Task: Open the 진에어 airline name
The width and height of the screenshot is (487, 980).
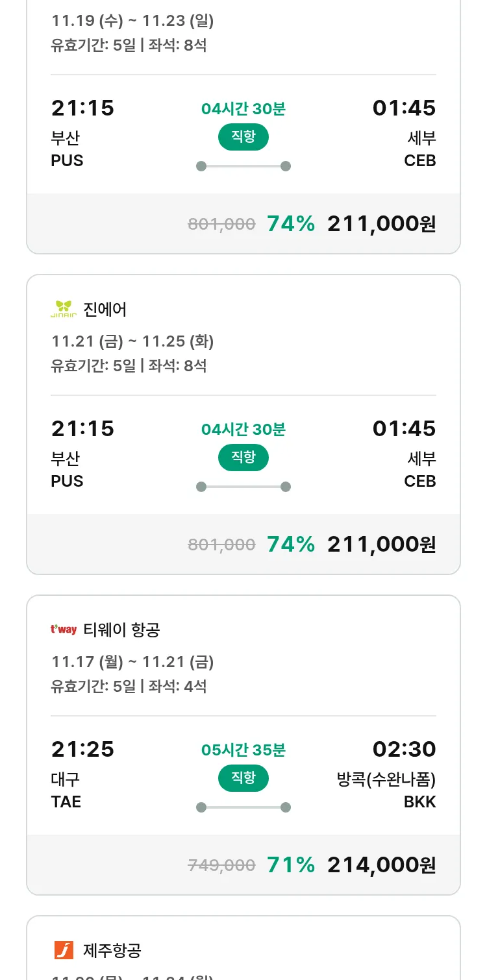Action: click(105, 310)
